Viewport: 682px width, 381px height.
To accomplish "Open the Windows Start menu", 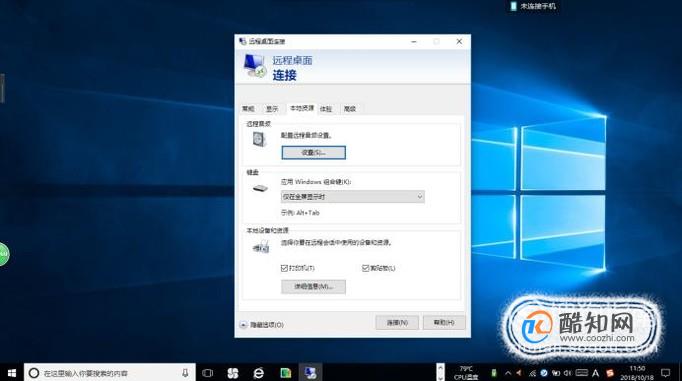I will 12,373.
